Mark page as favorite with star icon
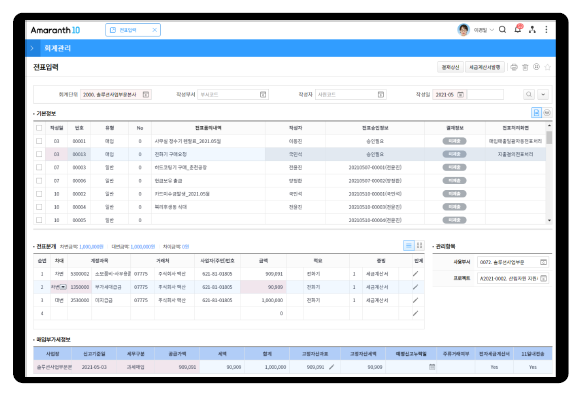 [x=547, y=67]
